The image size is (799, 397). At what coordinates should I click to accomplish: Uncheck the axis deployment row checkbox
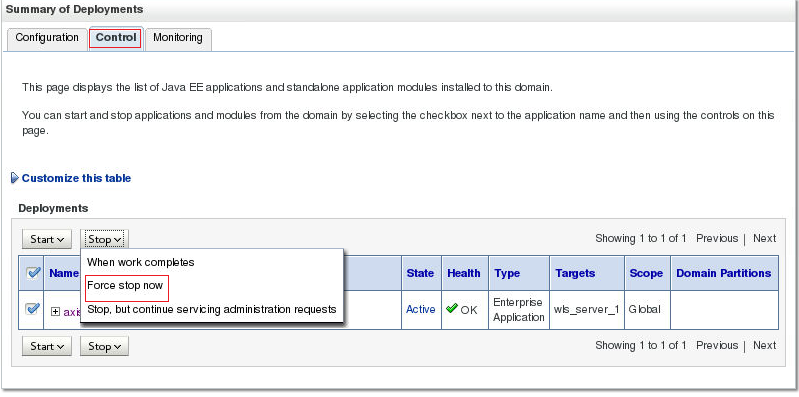(32, 309)
